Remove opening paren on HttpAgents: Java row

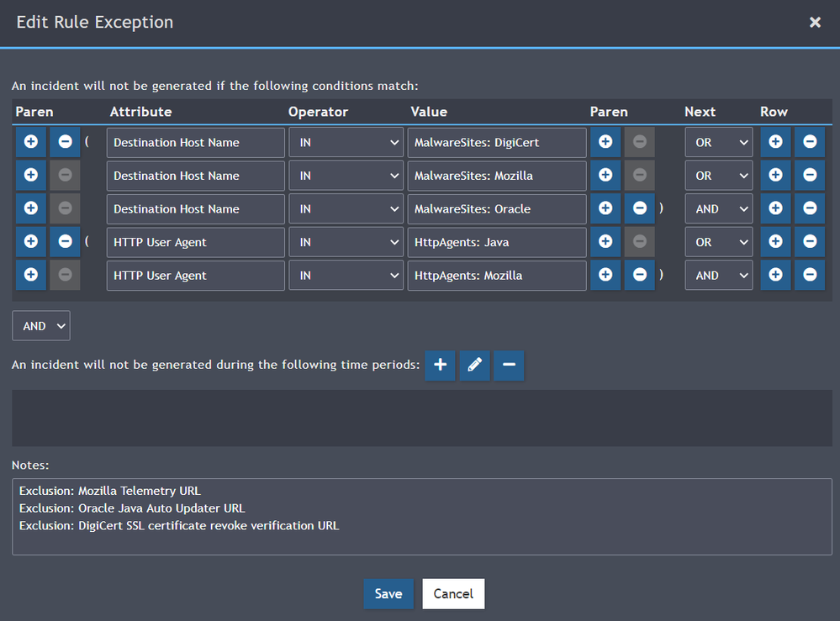pos(65,242)
